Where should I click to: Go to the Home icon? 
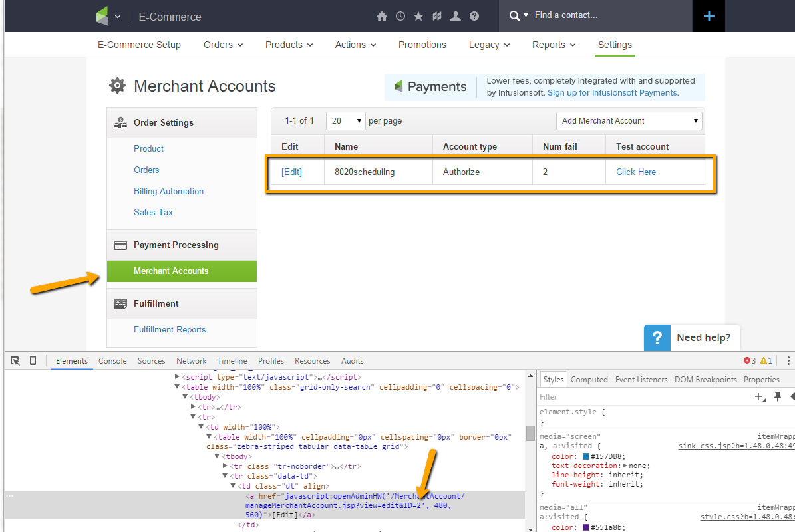coord(382,16)
